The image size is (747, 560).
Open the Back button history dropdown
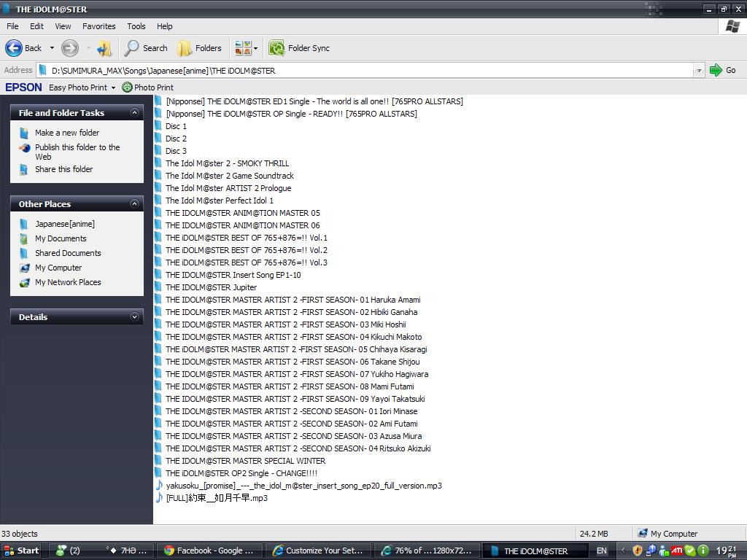[x=52, y=48]
